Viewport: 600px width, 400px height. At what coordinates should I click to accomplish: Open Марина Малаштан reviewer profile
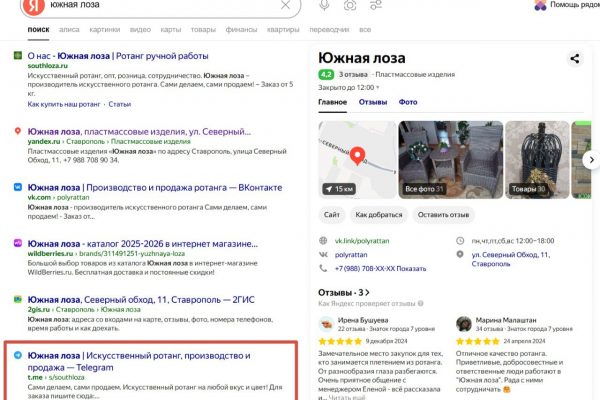pyautogui.click(x=506, y=320)
